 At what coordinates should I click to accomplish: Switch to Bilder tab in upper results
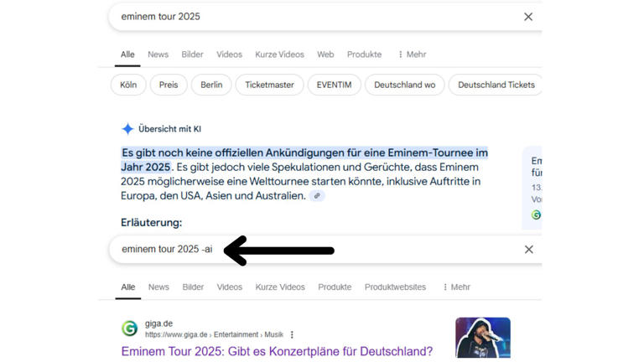(x=192, y=54)
